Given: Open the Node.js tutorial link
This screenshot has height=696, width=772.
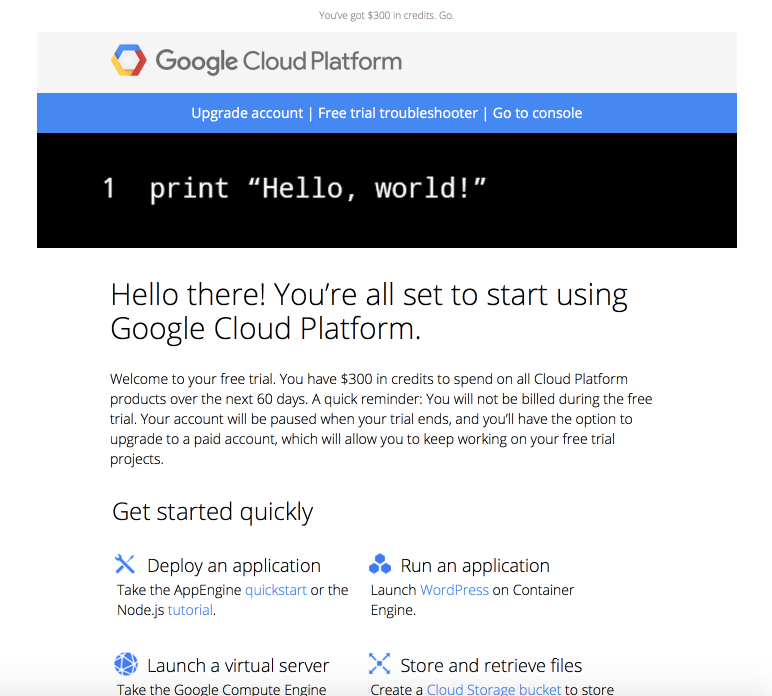Looking at the screenshot, I should pyautogui.click(x=190, y=610).
